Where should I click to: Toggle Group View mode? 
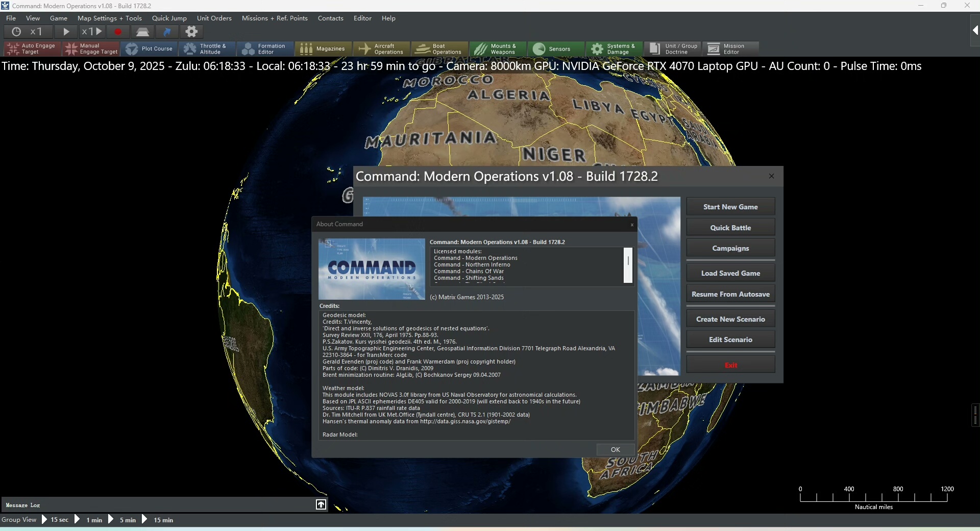pos(19,520)
